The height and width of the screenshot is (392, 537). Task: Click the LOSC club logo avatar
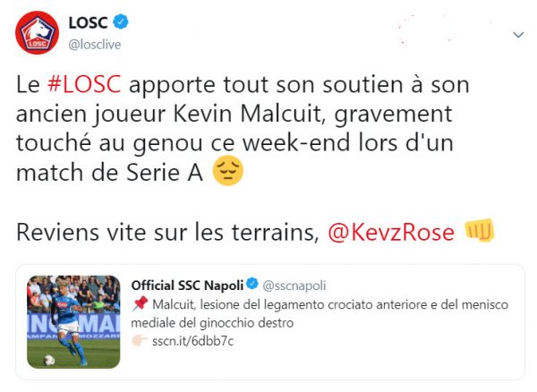pos(37,35)
